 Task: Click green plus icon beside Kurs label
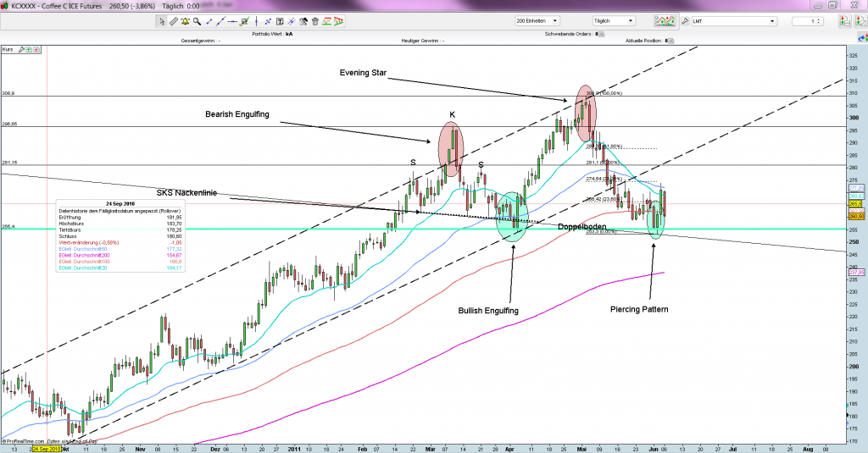[27, 50]
